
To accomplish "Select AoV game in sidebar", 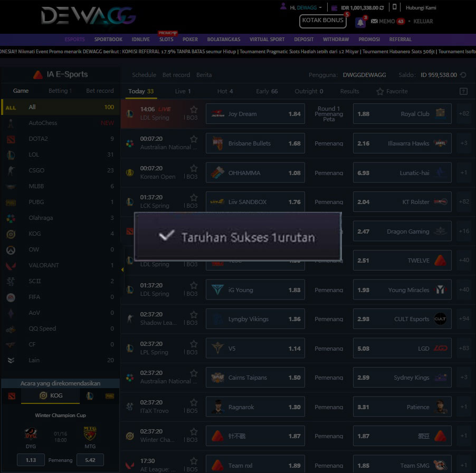I will (x=60, y=313).
